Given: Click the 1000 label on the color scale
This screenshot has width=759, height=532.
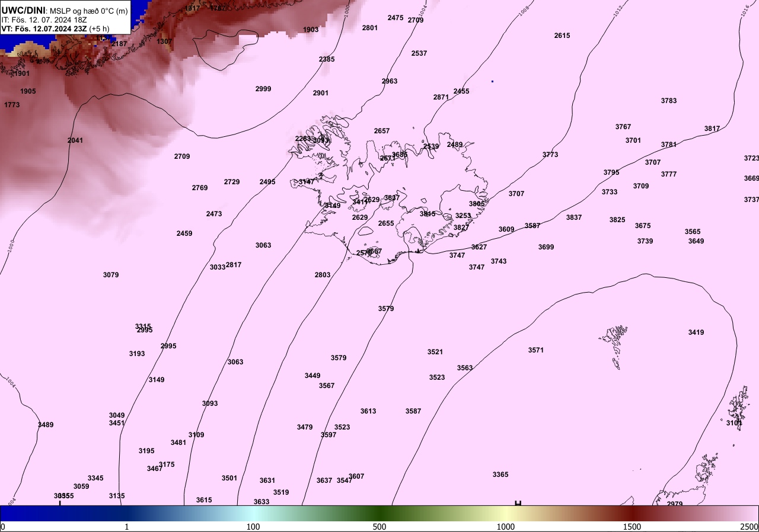Looking at the screenshot, I should click(505, 527).
